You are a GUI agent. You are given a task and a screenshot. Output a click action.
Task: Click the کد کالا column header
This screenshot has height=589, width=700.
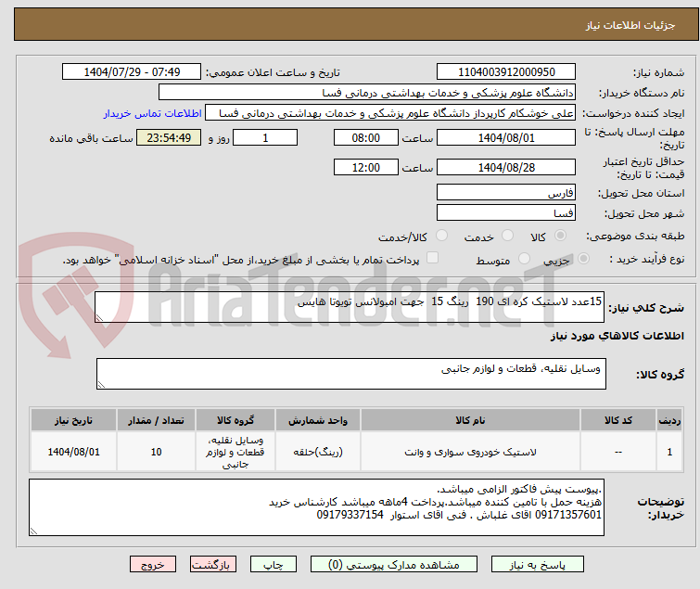coord(618,420)
